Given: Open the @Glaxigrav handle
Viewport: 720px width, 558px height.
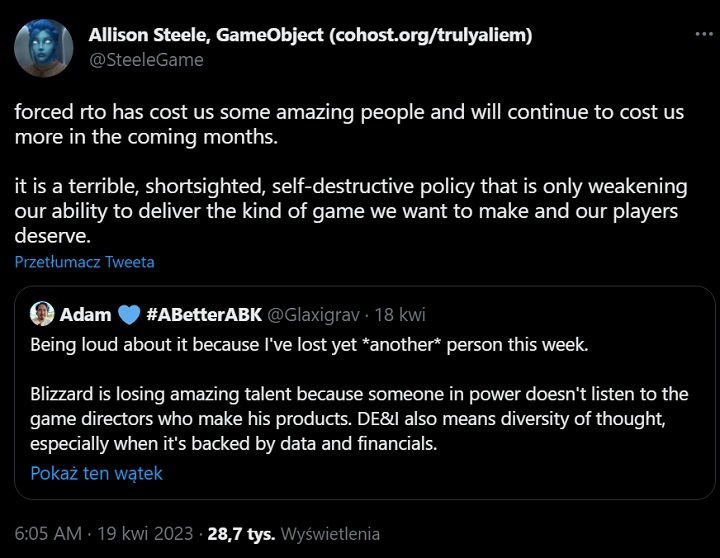Looking at the screenshot, I should tap(313, 314).
